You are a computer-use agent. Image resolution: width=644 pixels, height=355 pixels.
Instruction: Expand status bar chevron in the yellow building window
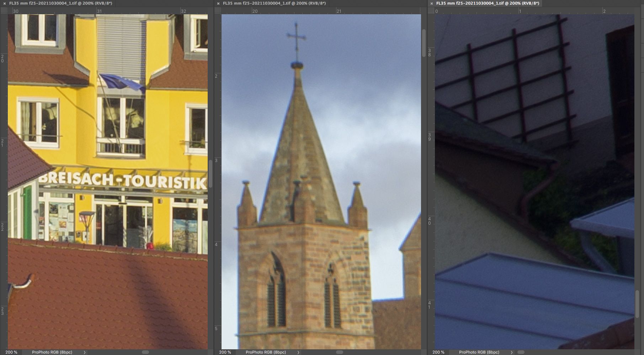pos(85,352)
